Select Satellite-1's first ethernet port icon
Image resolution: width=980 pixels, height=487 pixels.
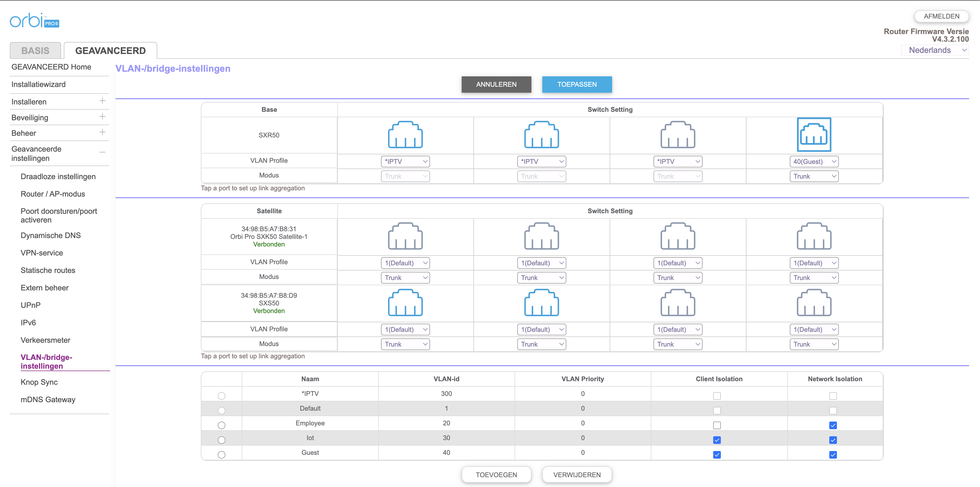(x=405, y=236)
